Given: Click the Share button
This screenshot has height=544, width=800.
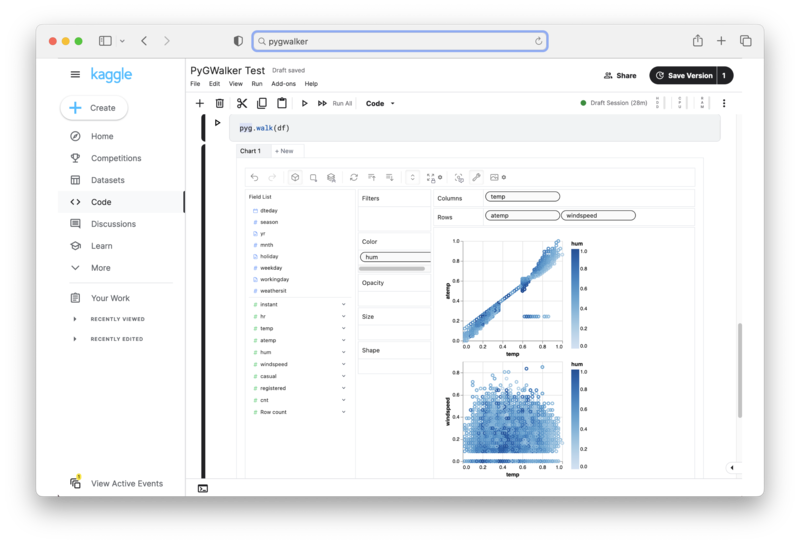Looking at the screenshot, I should tap(620, 75).
